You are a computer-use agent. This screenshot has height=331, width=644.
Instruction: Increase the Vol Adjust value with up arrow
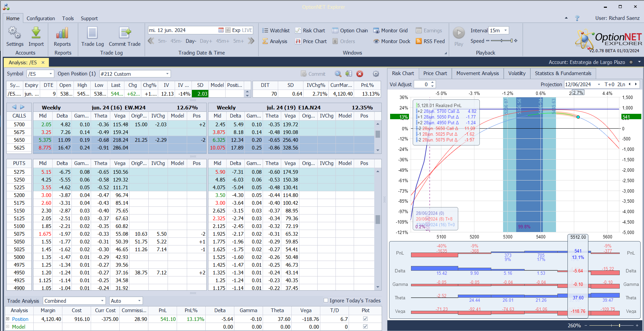pyautogui.click(x=433, y=82)
